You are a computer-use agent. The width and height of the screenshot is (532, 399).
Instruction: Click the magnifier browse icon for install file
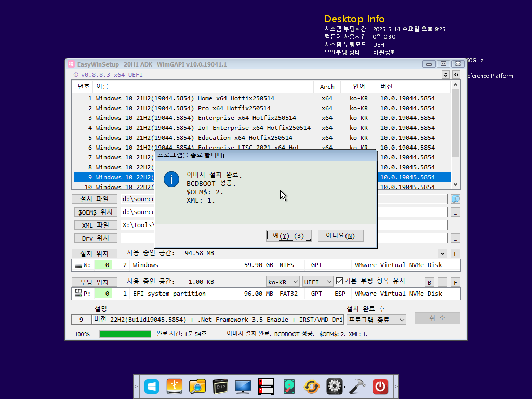[x=455, y=199]
